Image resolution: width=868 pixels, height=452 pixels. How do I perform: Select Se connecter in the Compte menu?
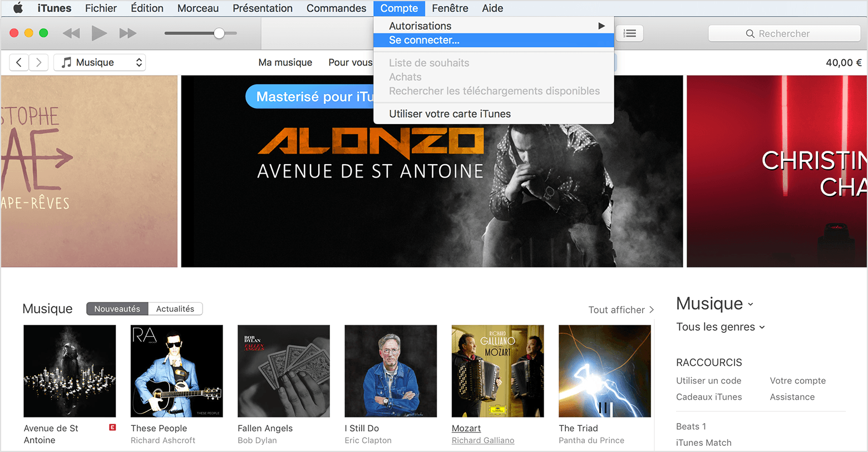click(x=424, y=40)
